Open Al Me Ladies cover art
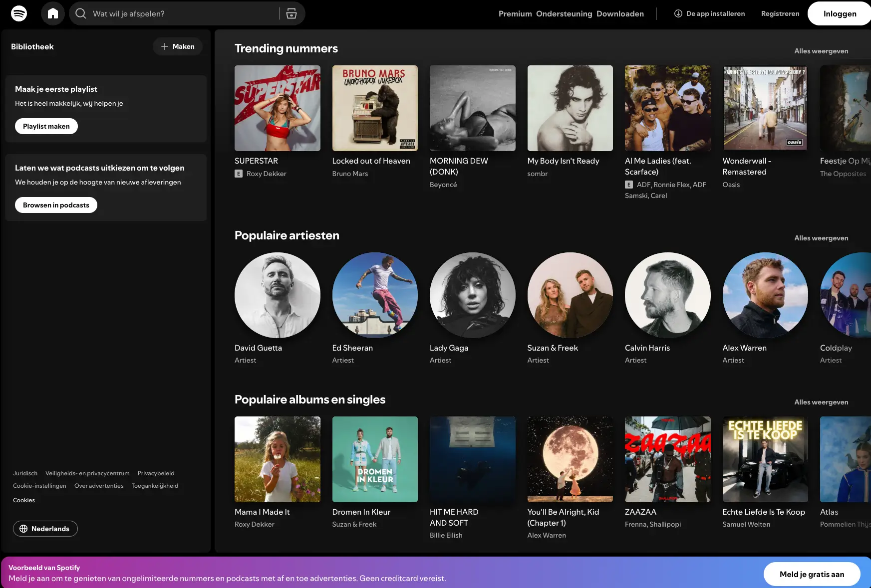The image size is (871, 588). coord(668,108)
